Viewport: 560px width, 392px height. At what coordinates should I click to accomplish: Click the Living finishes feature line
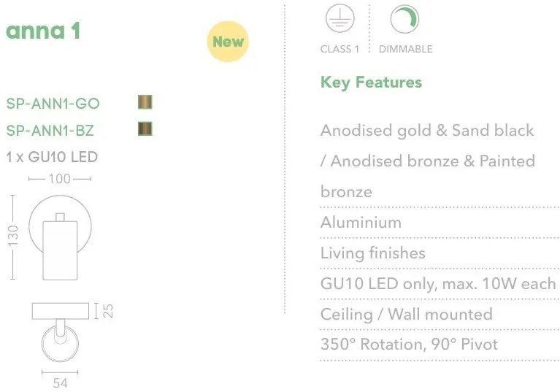point(372,253)
